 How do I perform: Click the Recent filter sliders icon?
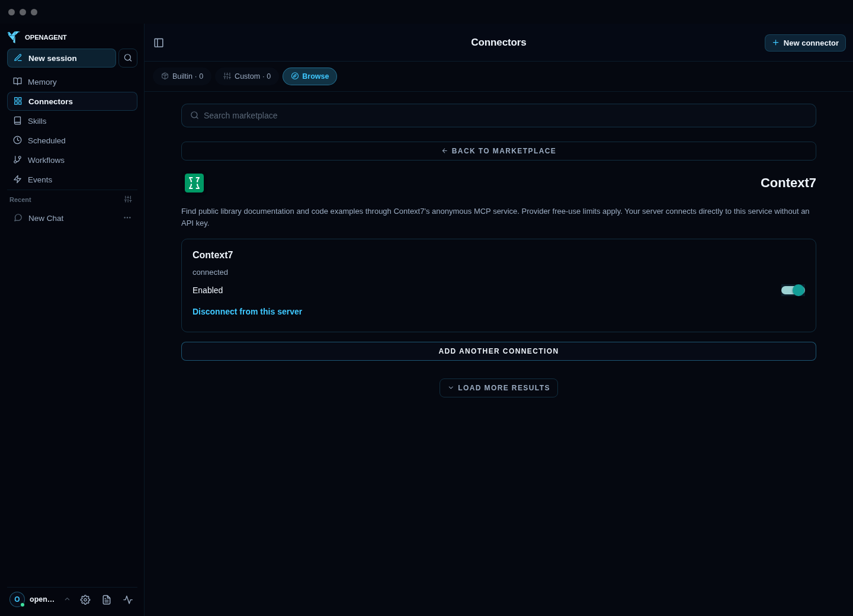(x=128, y=200)
